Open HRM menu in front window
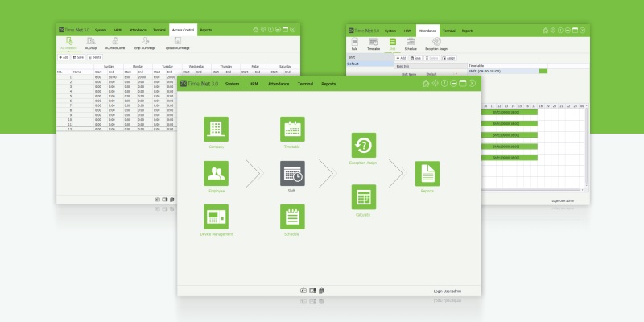 [254, 84]
